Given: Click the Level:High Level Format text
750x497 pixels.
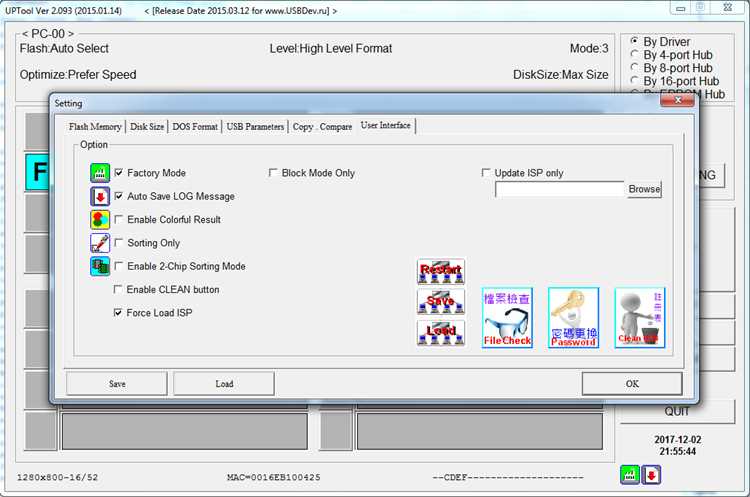Looking at the screenshot, I should 331,48.
